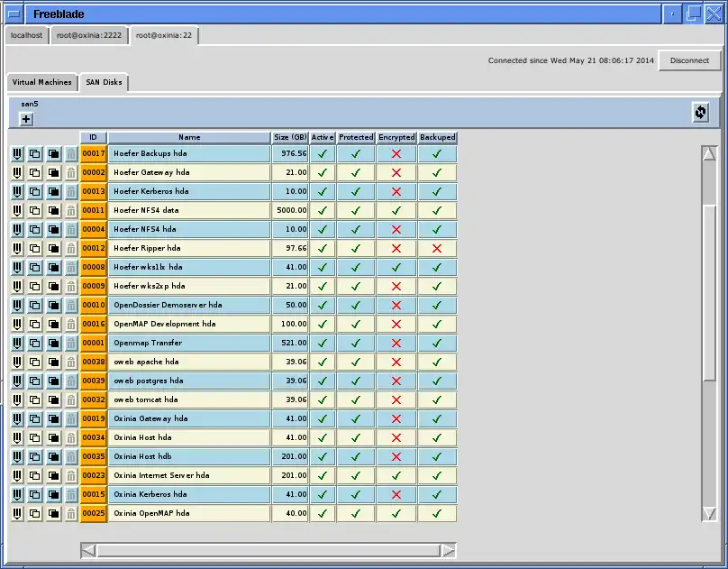Click the outlined copy icon for Hoefer Ripper hda

(35, 249)
